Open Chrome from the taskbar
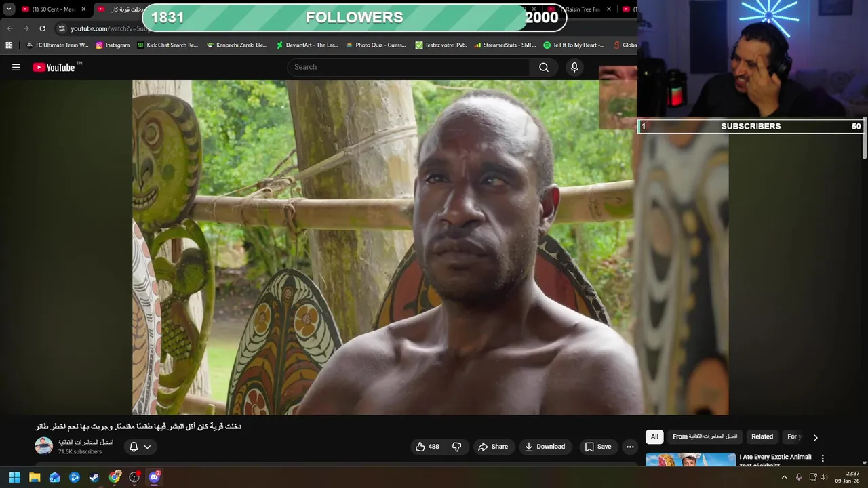 pyautogui.click(x=115, y=477)
